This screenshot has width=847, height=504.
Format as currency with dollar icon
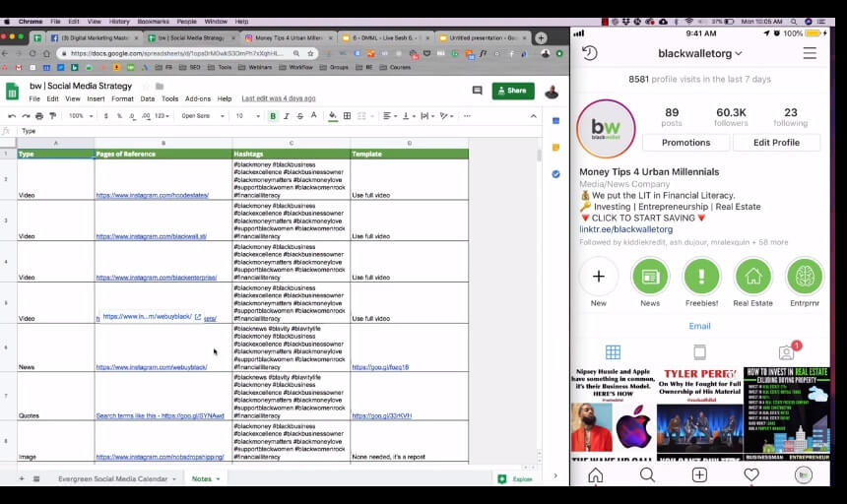(106, 116)
